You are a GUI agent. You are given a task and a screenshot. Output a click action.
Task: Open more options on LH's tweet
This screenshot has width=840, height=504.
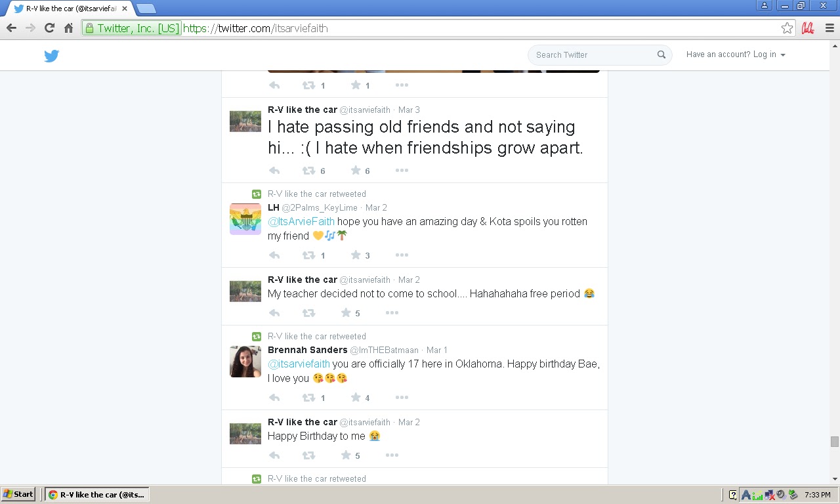(x=402, y=255)
